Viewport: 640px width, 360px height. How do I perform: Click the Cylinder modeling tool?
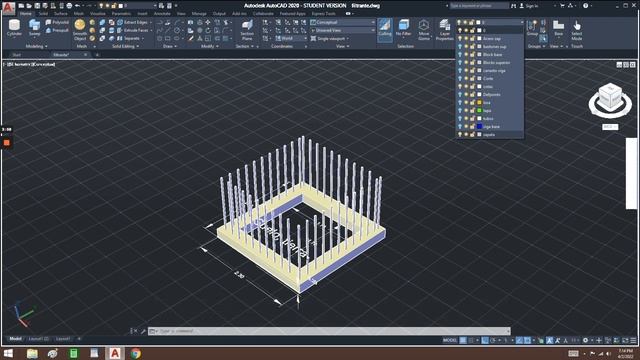[14, 29]
